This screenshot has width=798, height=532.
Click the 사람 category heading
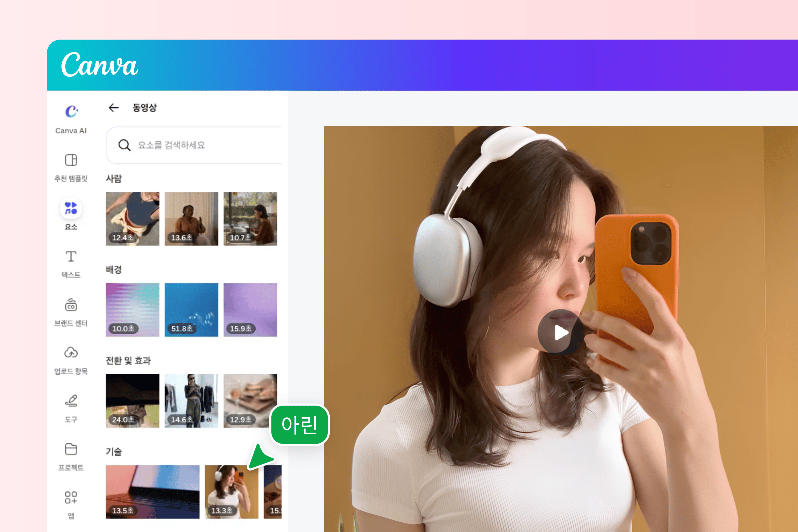click(x=114, y=178)
